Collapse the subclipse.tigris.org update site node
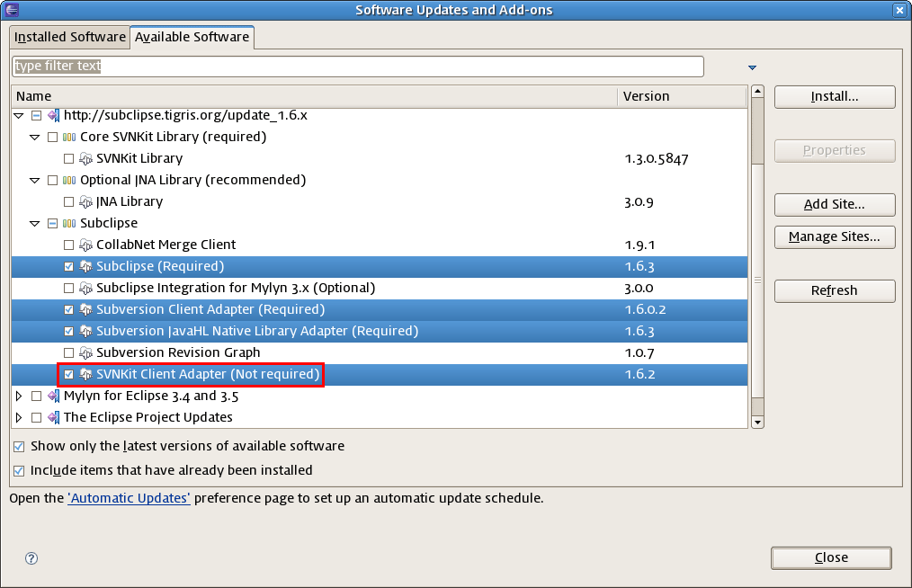This screenshot has width=912, height=588. 19,116
